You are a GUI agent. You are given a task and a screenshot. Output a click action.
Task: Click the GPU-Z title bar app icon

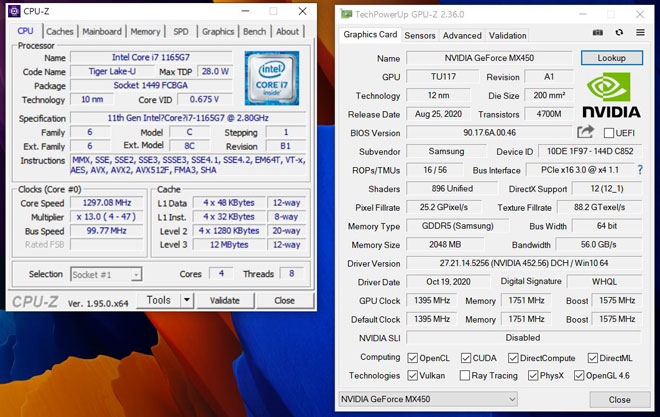tap(346, 14)
